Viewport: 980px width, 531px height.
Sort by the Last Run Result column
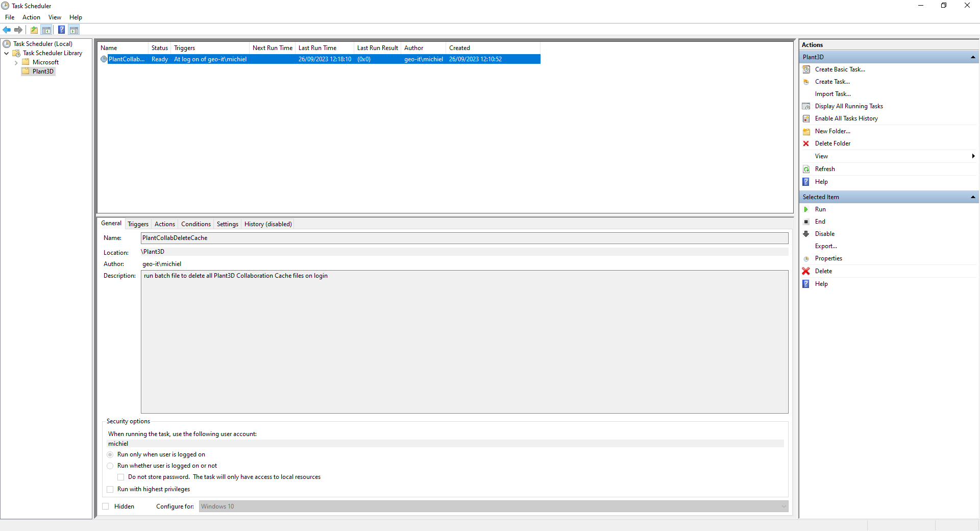click(x=377, y=48)
